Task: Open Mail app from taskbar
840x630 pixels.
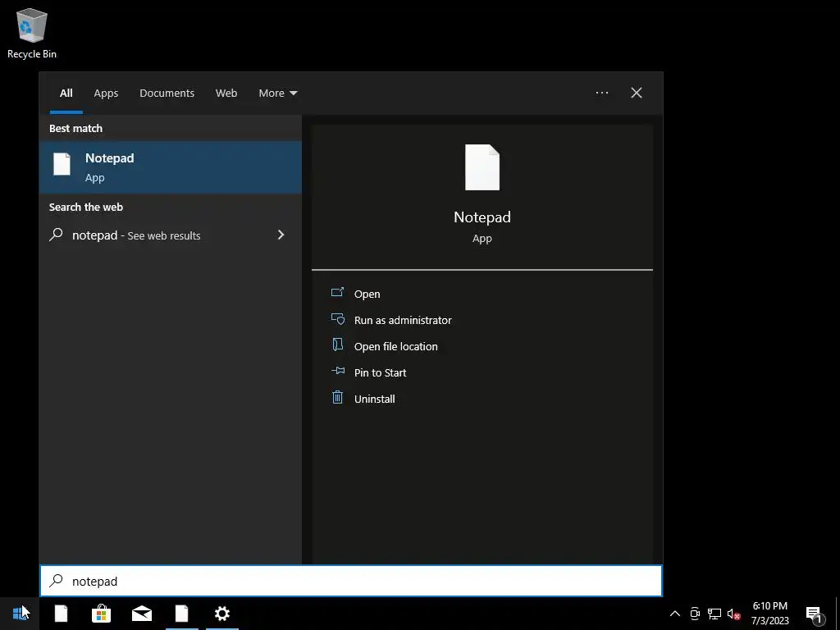Action: click(x=141, y=614)
